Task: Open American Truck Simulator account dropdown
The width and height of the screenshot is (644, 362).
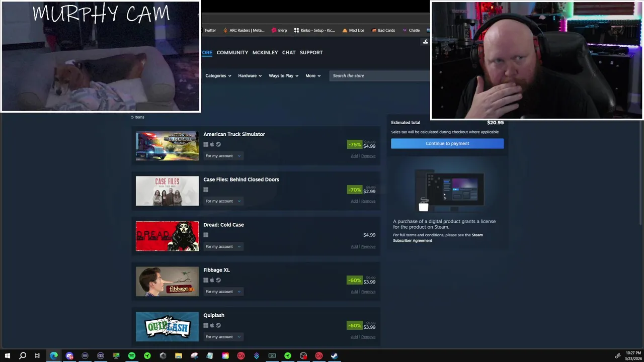Action: [223, 156]
